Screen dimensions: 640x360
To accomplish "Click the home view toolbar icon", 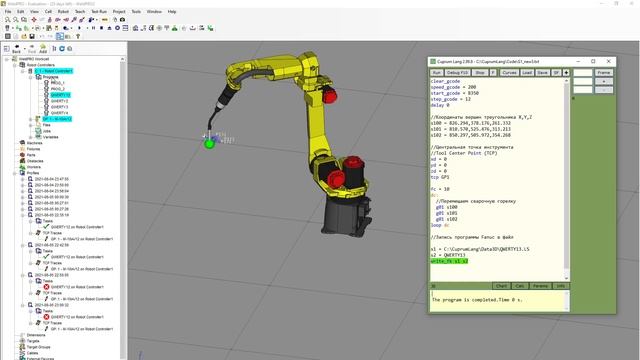I will pos(136,28).
